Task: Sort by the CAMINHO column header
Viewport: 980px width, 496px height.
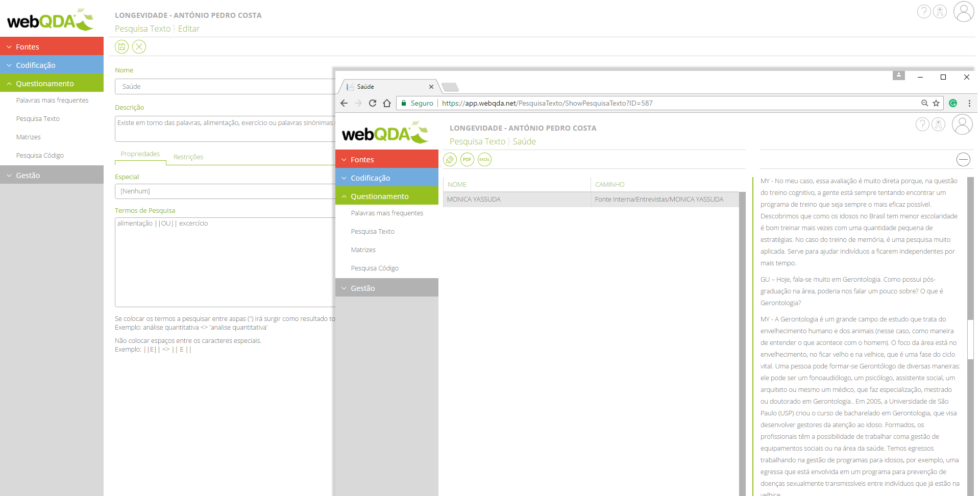Action: [665, 184]
